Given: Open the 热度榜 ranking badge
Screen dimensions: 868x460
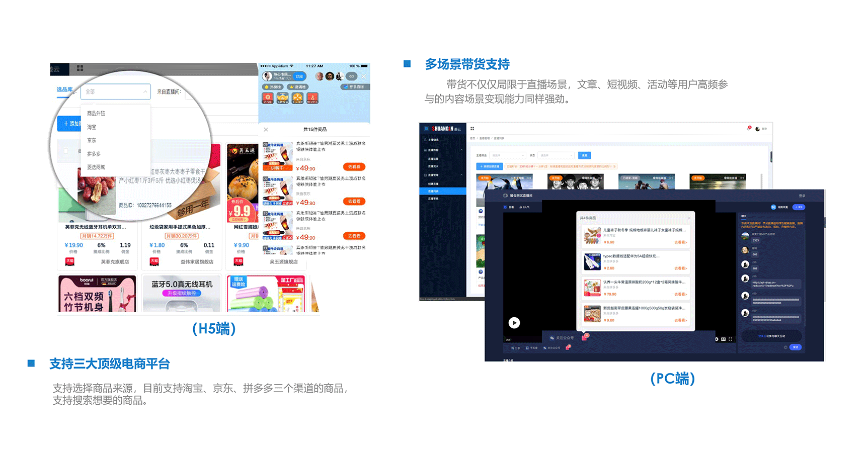Looking at the screenshot, I should click(x=272, y=87).
